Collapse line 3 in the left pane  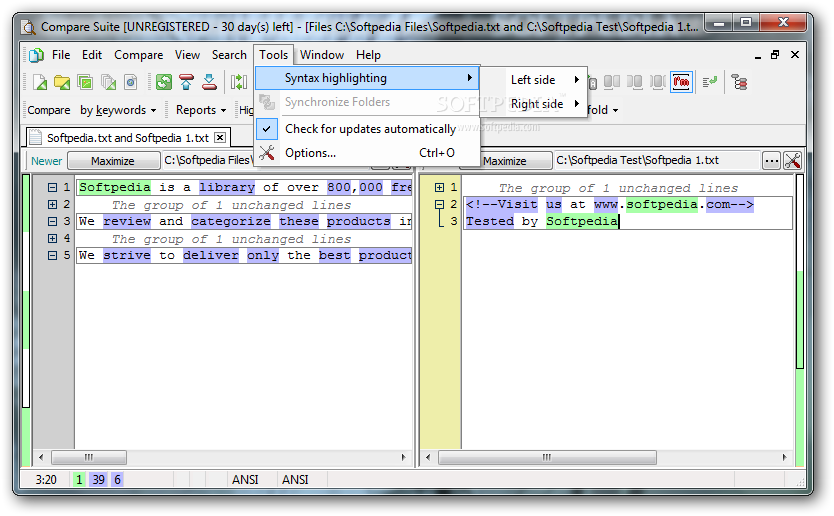click(x=52, y=221)
